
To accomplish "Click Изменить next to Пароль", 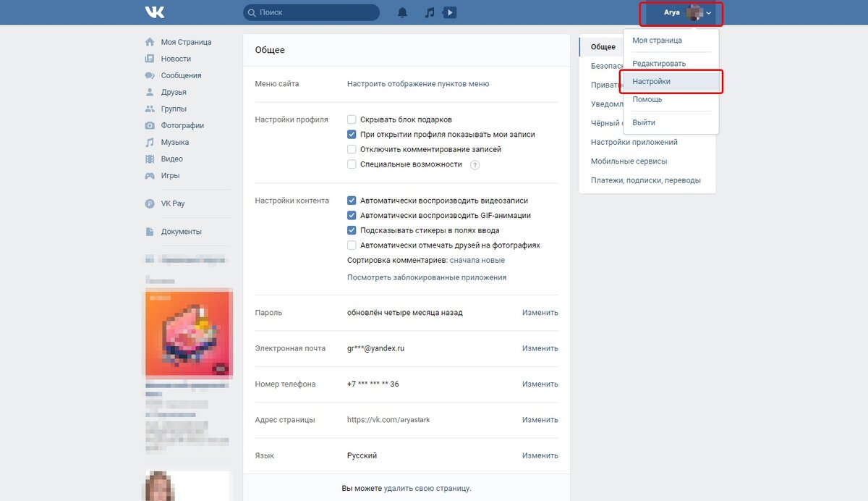I will point(540,312).
